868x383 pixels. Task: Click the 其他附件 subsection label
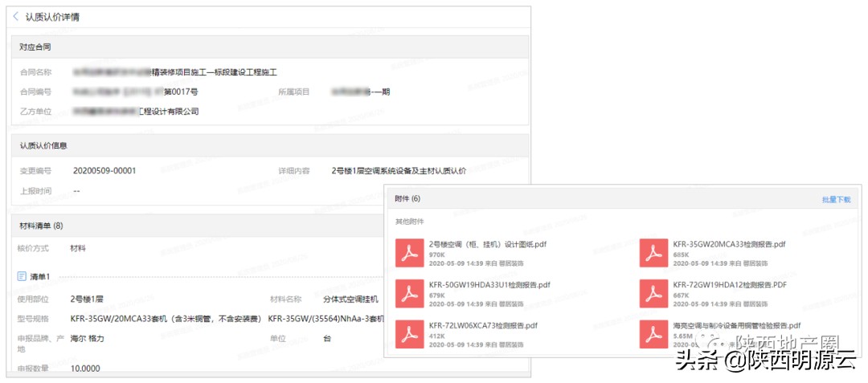pos(410,222)
